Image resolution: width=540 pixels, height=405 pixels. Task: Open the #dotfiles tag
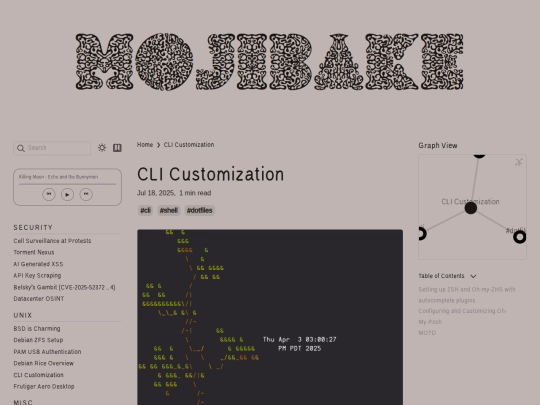point(199,210)
